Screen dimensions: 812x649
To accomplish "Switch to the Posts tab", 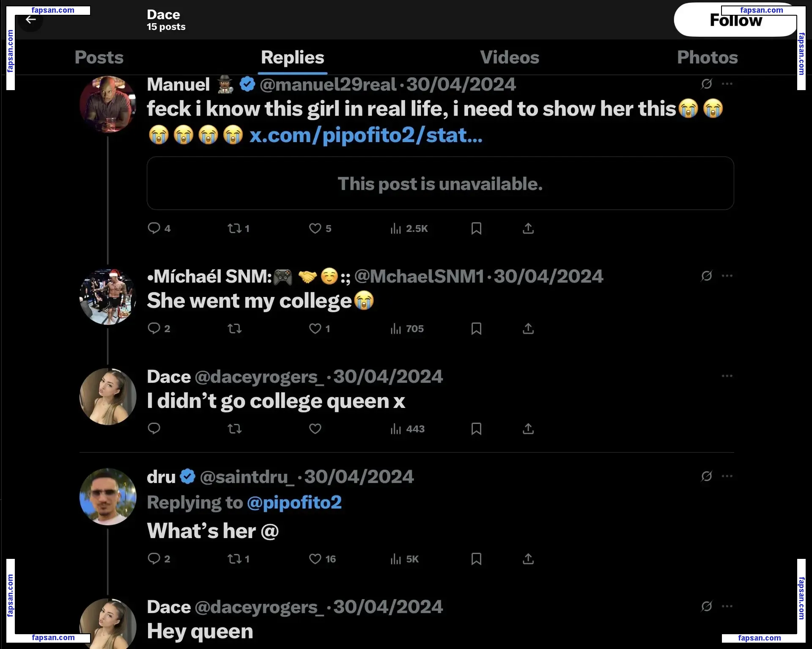I will (99, 58).
